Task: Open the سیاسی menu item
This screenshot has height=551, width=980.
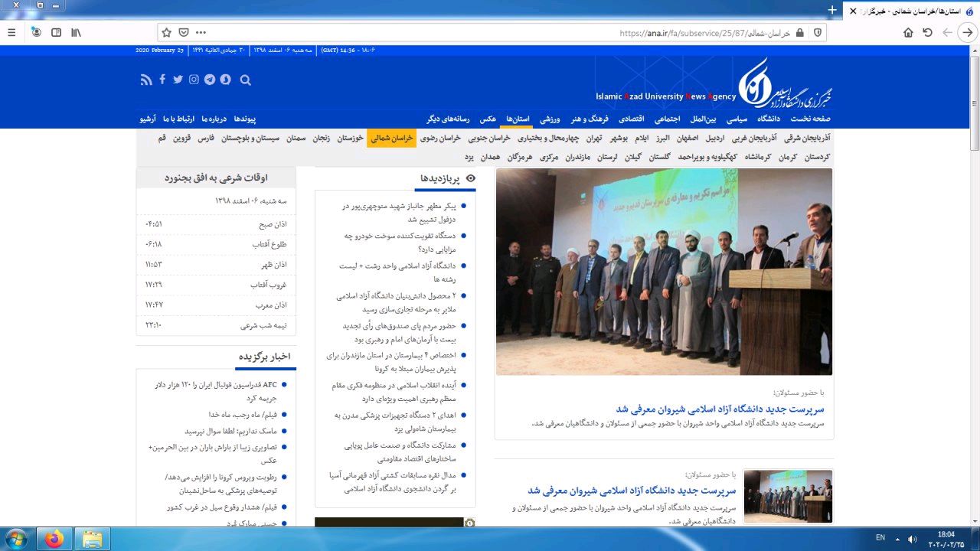Action: pyautogui.click(x=737, y=119)
